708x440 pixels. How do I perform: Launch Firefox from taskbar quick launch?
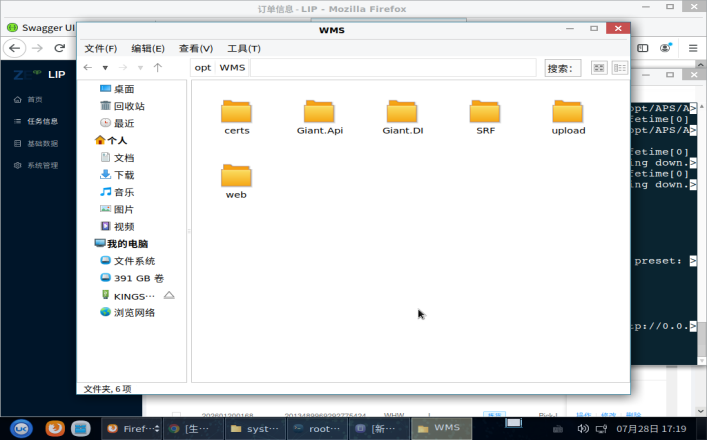click(55, 428)
